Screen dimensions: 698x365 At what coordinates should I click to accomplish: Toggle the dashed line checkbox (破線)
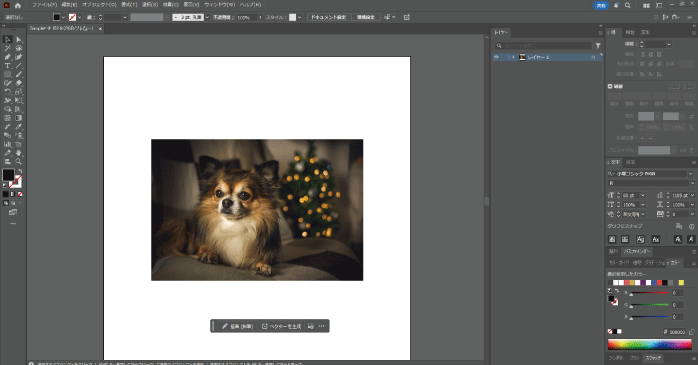[610, 86]
